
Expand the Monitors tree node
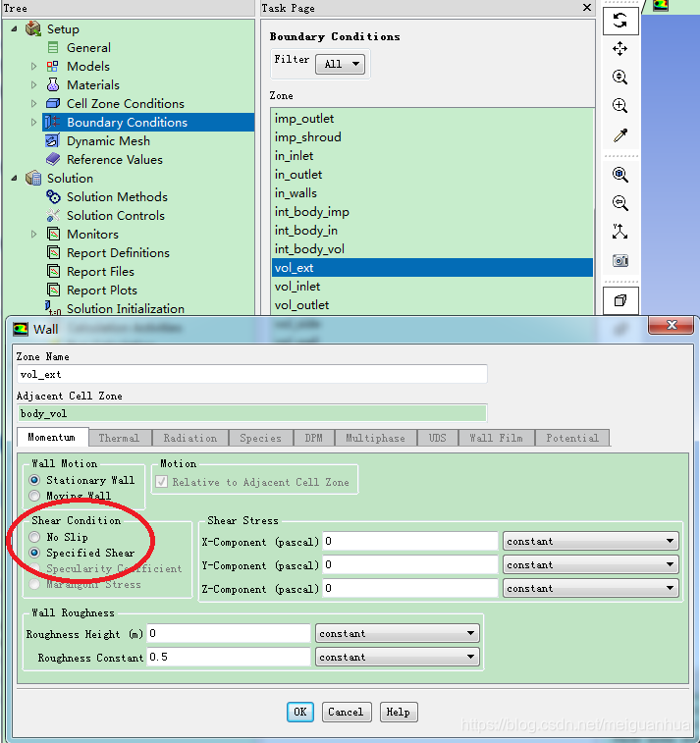pos(33,234)
